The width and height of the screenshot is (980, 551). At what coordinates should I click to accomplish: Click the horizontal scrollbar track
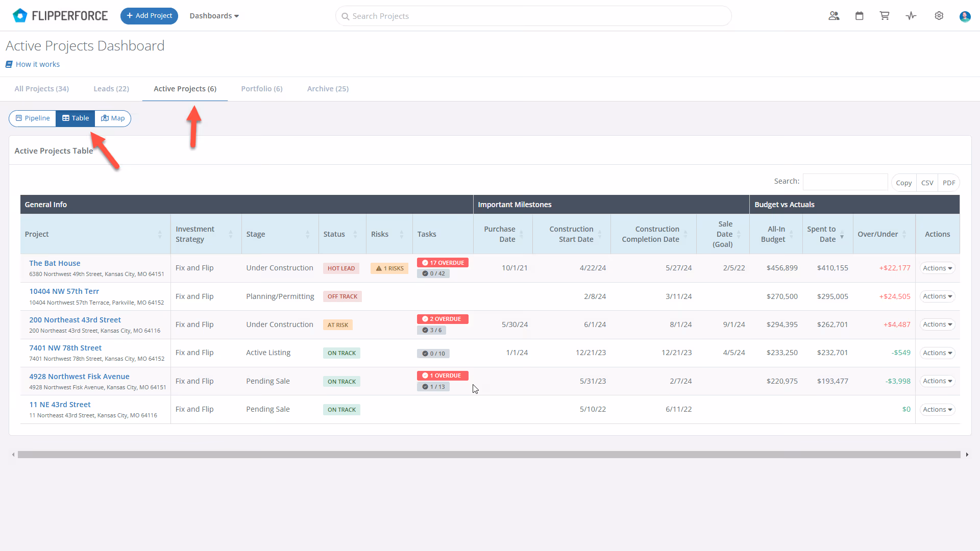[x=489, y=455]
